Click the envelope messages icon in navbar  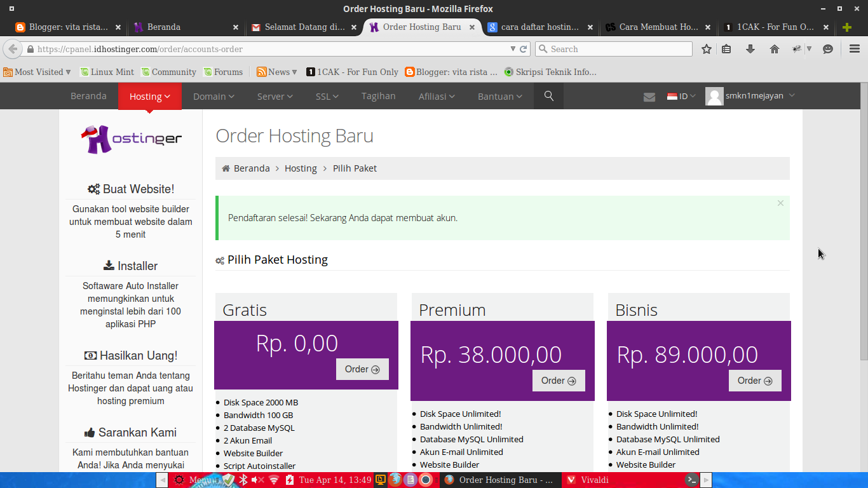[x=649, y=97]
